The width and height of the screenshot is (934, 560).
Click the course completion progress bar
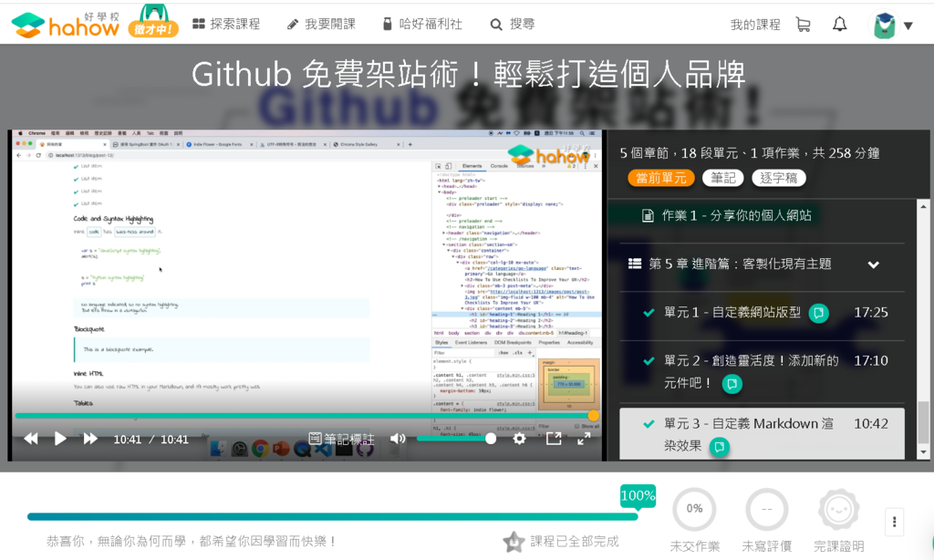coord(332,516)
